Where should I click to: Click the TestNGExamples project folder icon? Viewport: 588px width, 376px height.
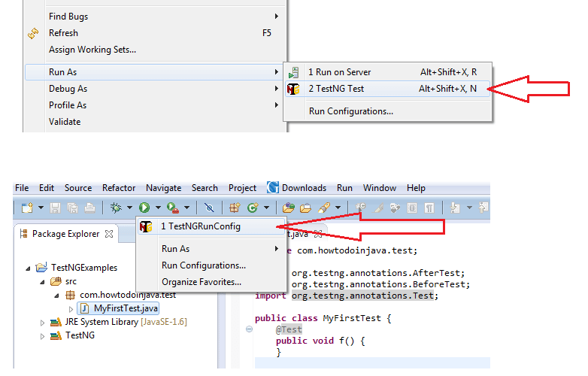41,267
